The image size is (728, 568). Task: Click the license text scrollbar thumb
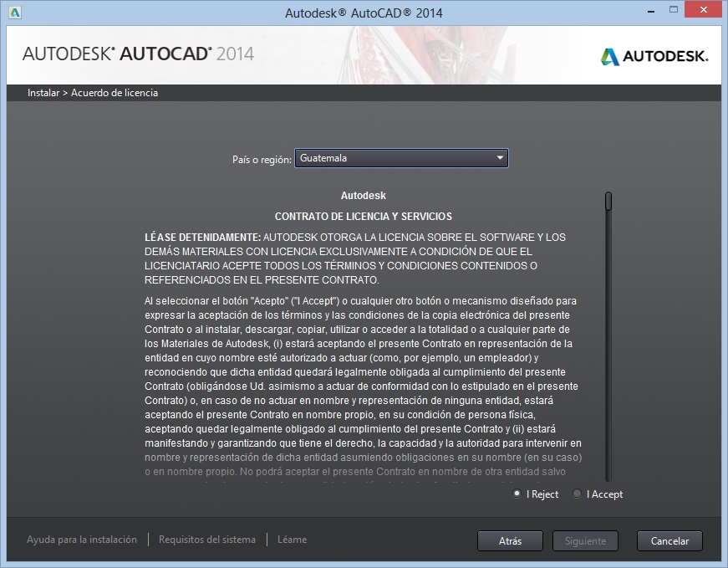coord(608,202)
